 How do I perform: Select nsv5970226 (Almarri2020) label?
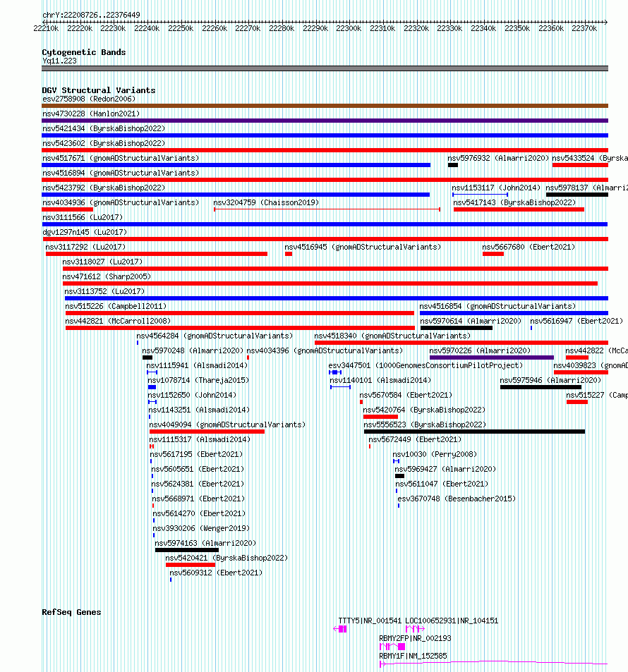pyautogui.click(x=480, y=350)
